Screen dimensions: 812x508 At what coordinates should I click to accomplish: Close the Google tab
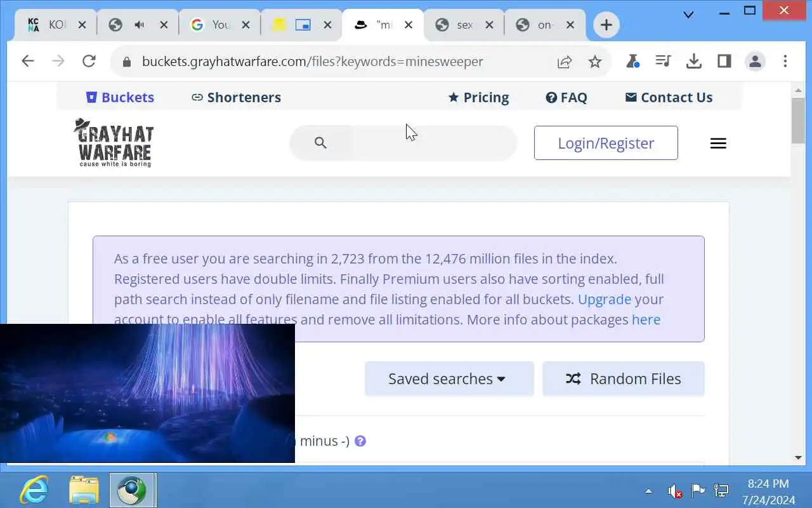246,25
